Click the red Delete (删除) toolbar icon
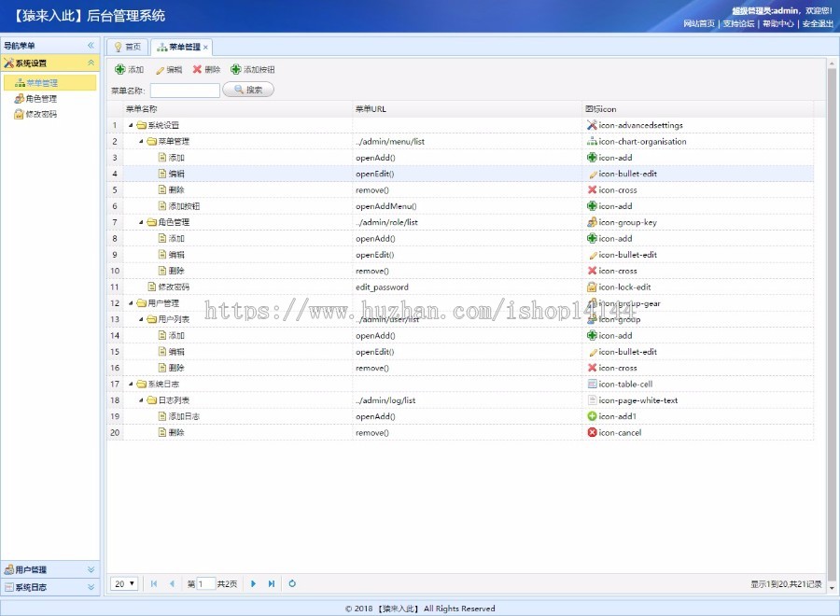 pyautogui.click(x=199, y=69)
